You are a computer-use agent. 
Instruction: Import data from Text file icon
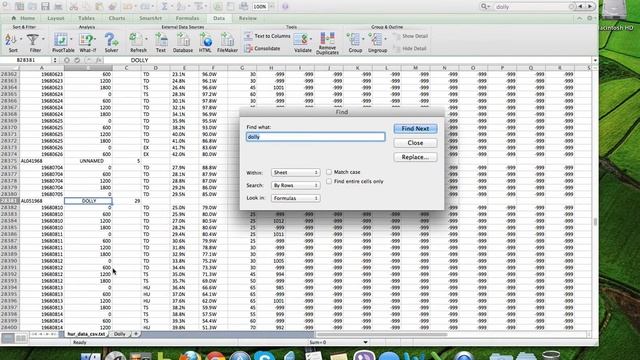161,40
